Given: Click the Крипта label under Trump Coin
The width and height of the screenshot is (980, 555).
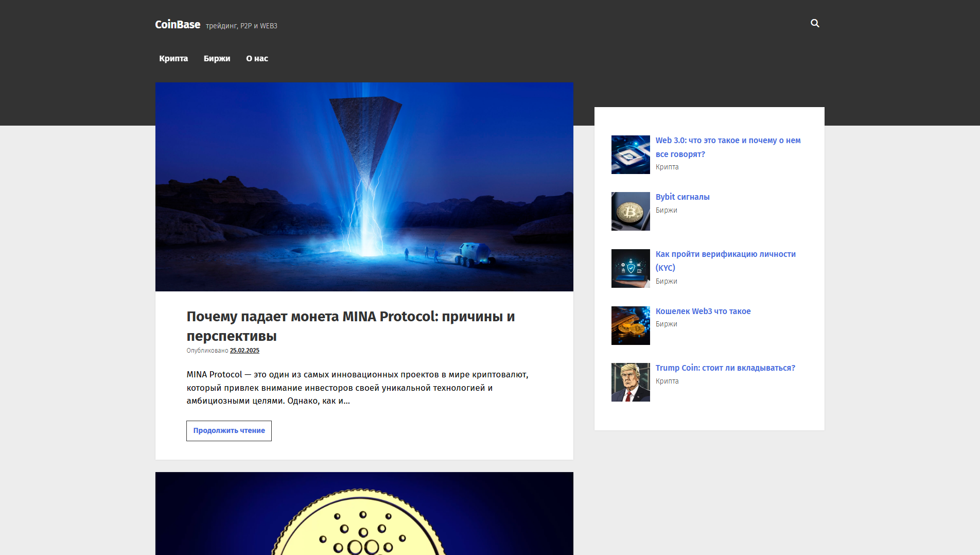Looking at the screenshot, I should tap(667, 381).
